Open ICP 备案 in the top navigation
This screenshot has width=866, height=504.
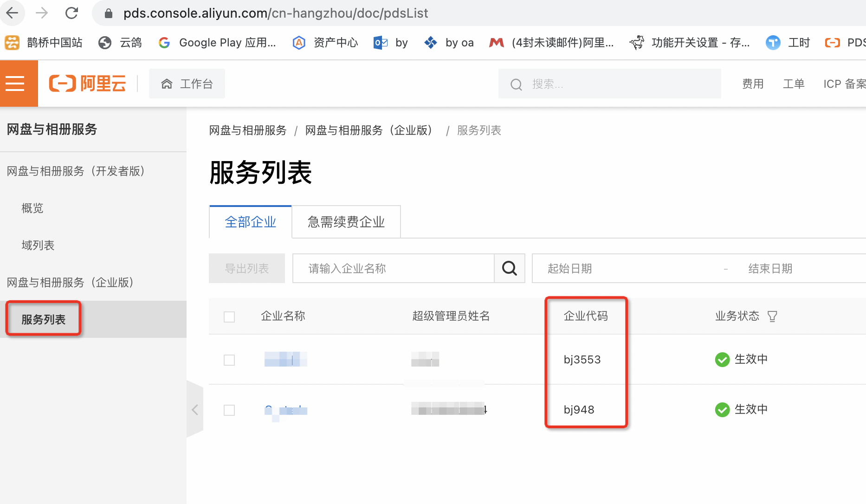point(845,84)
